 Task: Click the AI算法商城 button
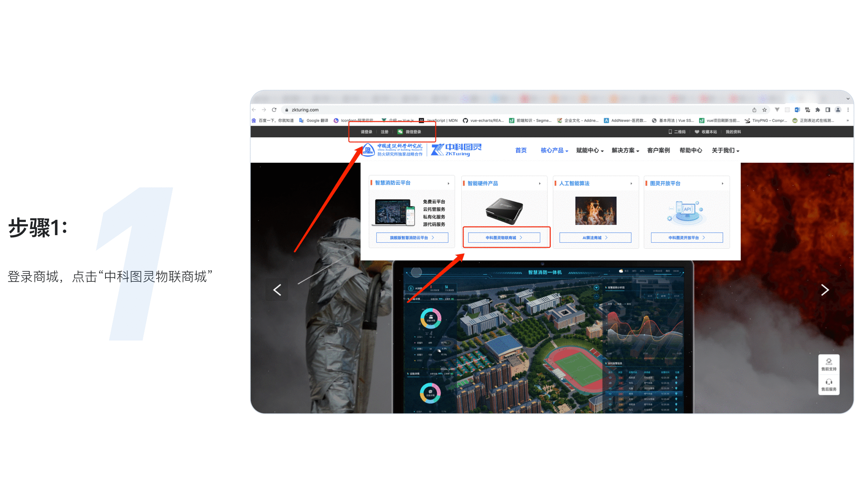pos(596,238)
